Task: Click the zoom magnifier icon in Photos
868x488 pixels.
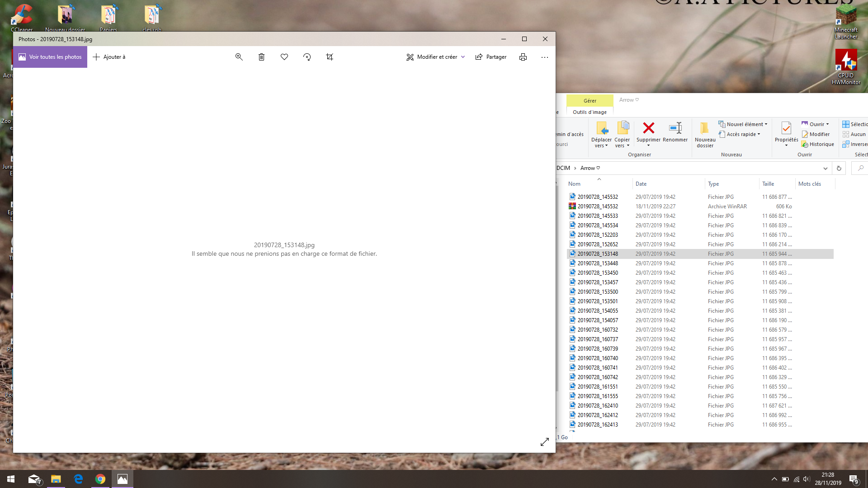Action: click(239, 57)
